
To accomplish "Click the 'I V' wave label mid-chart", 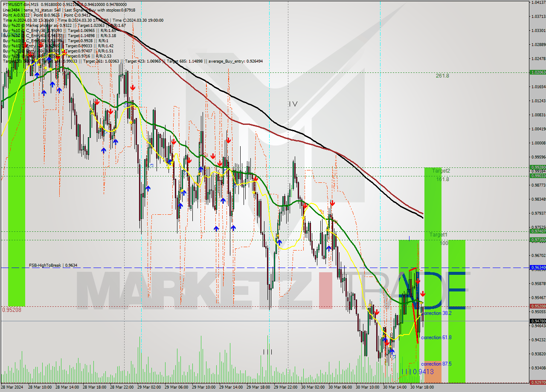I will tap(293, 104).
